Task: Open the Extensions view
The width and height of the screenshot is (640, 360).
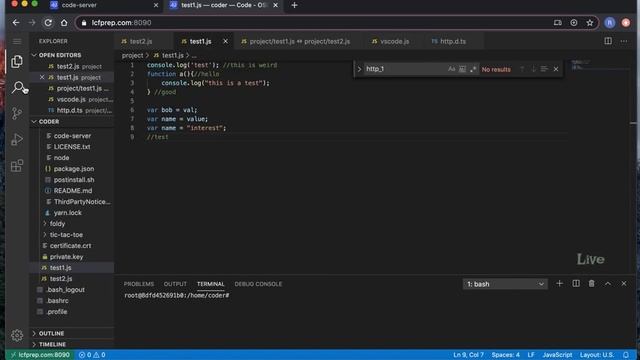Action: pyautogui.click(x=17, y=165)
